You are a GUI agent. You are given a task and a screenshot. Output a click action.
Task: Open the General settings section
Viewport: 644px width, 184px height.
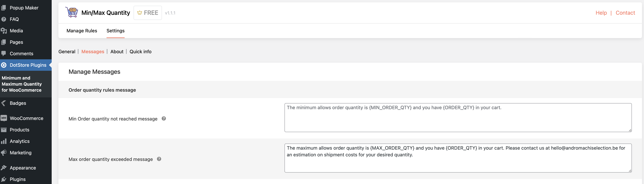coord(67,52)
